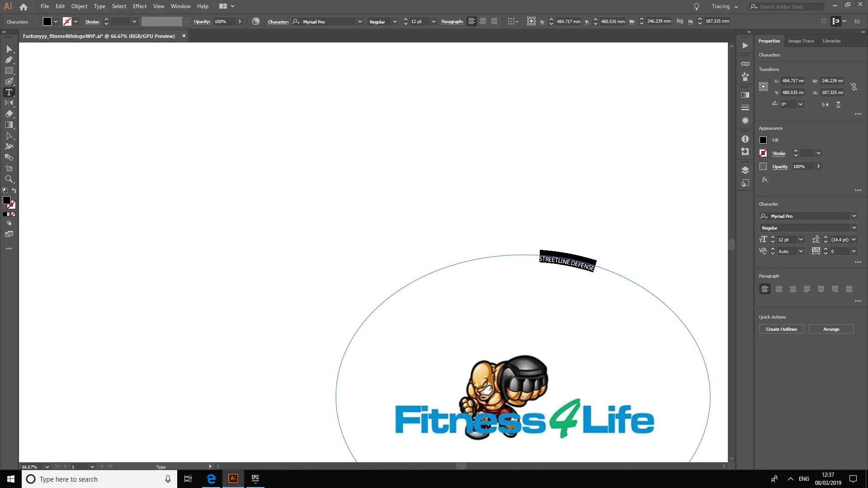
Task: Swap fill and stroke colors
Action: pyautogui.click(x=14, y=191)
